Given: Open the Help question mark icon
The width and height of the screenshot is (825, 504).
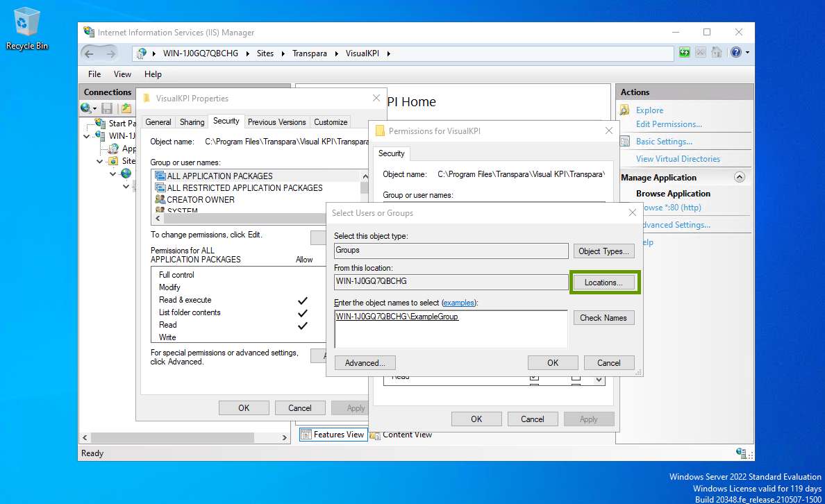Looking at the screenshot, I should [736, 53].
